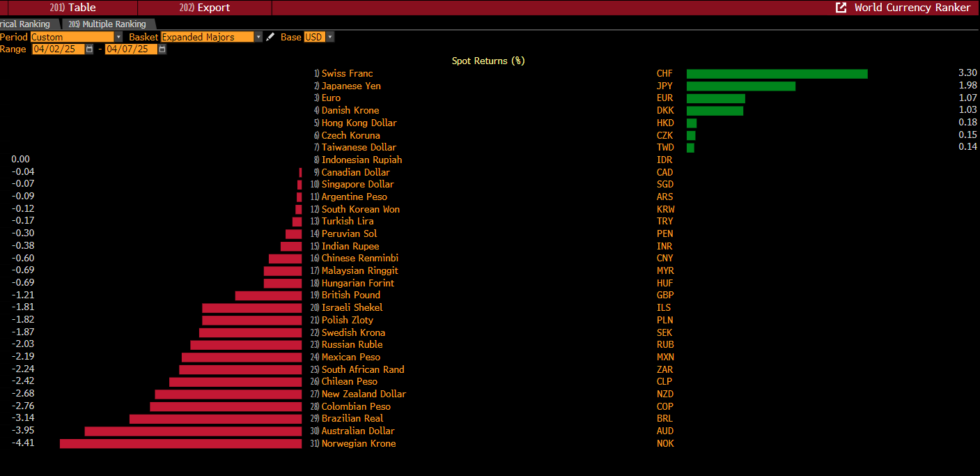Switch to the Historical Ranking tab
The width and height of the screenshot is (980, 476).
tap(26, 24)
